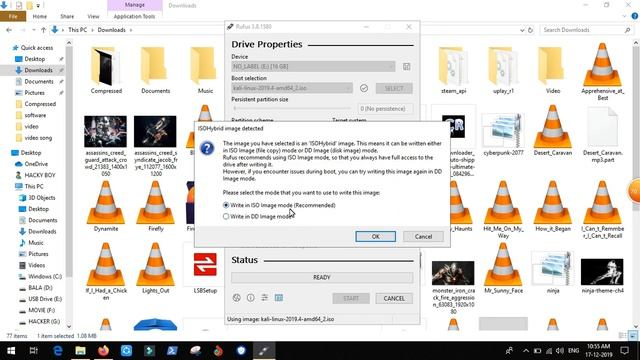Viewport: 640px width, 360px height.
Task: Select Compressed folder icon
Action: point(106,66)
